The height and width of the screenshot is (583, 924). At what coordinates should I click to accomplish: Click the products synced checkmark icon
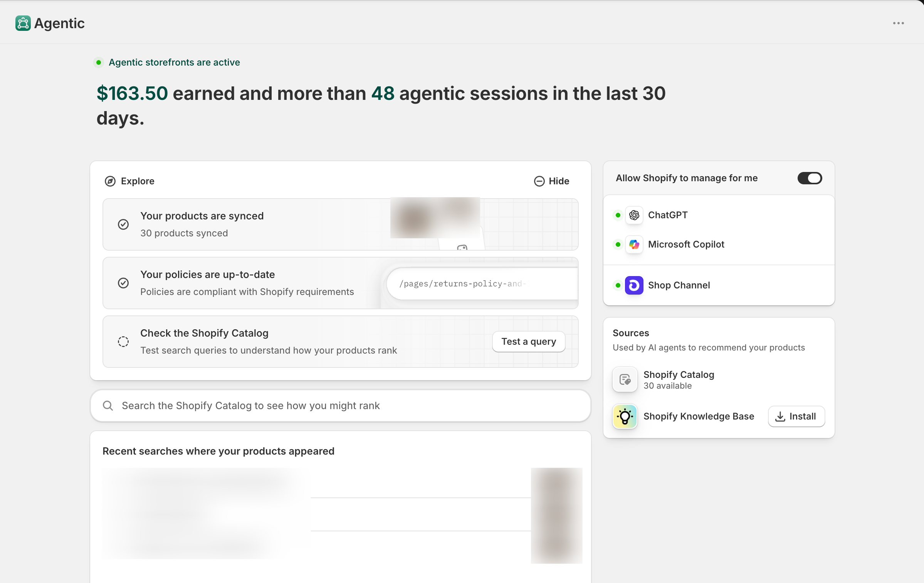[x=123, y=224]
